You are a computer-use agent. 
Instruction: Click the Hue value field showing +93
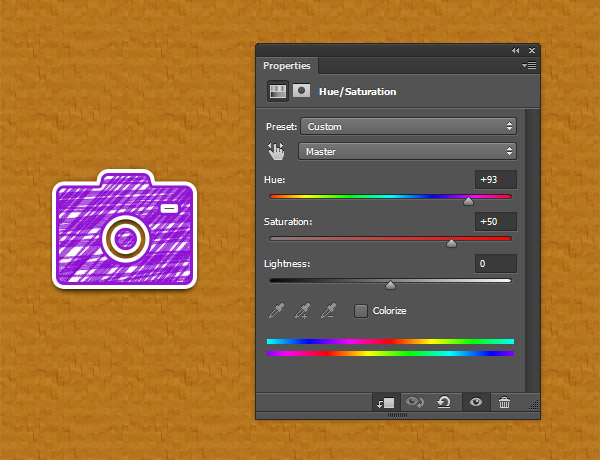pos(496,179)
